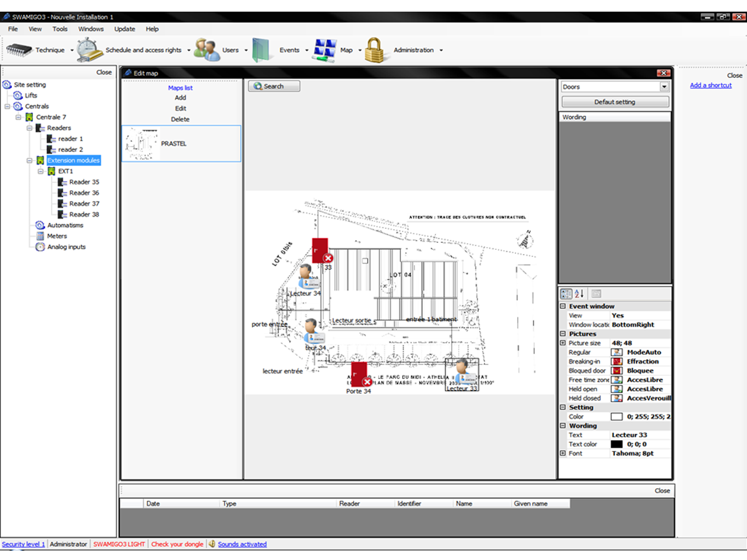Click the Map monitors icon

click(x=324, y=50)
